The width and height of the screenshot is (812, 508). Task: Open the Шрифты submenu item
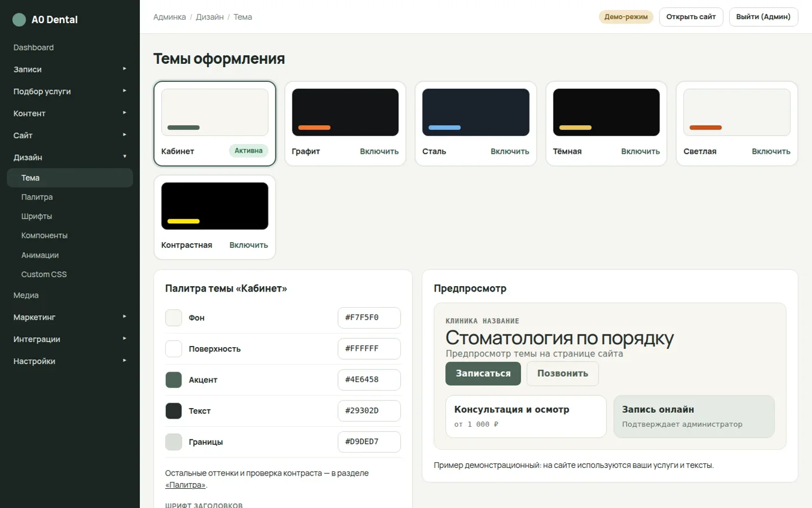click(70, 216)
